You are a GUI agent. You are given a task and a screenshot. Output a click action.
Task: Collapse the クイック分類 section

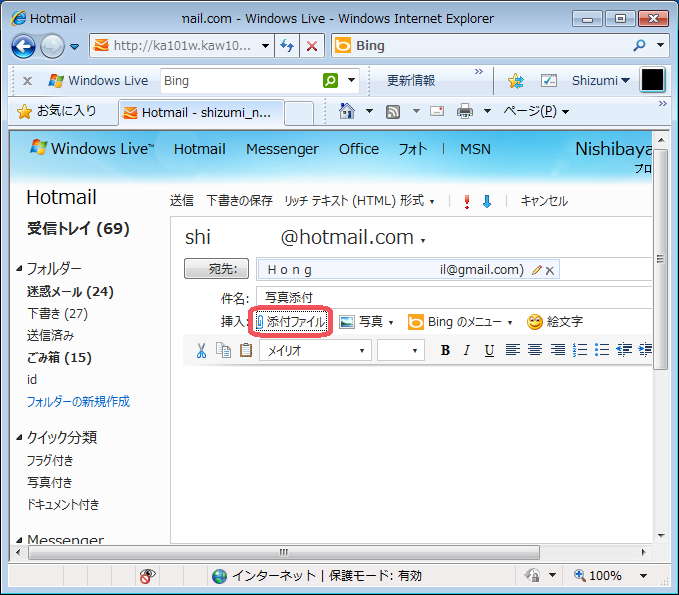(x=19, y=438)
